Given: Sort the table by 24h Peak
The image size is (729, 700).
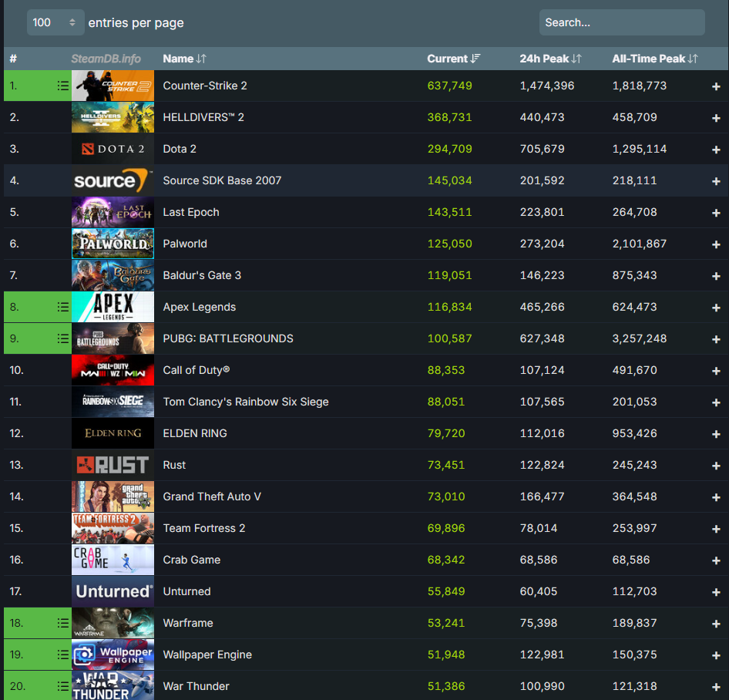Looking at the screenshot, I should click(547, 58).
